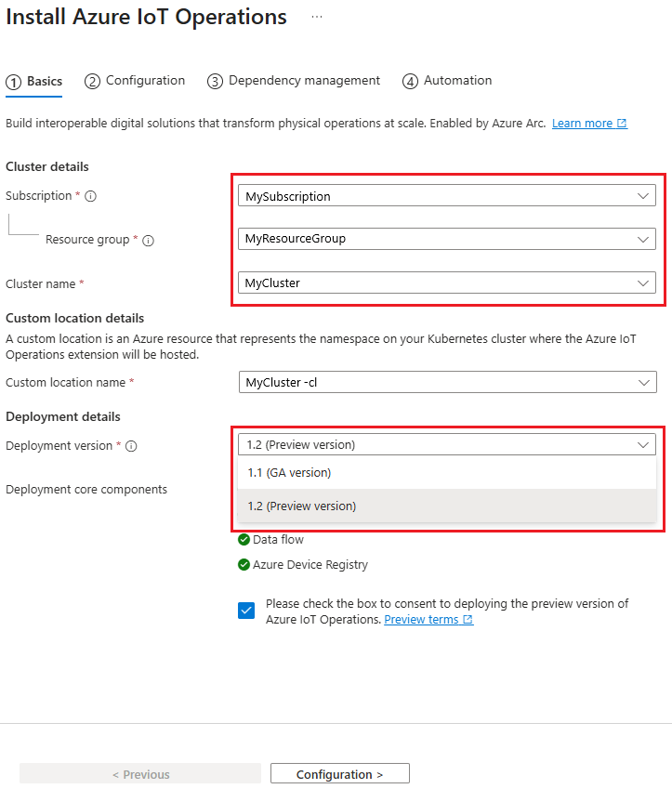The height and width of the screenshot is (802, 672).
Task: Click the Subscription info icon
Action: pyautogui.click(x=92, y=196)
